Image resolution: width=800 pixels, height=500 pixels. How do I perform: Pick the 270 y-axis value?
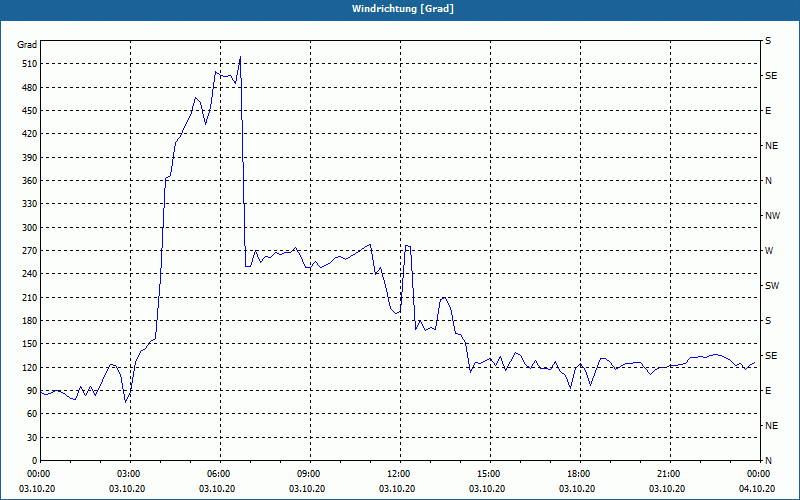[x=29, y=251]
